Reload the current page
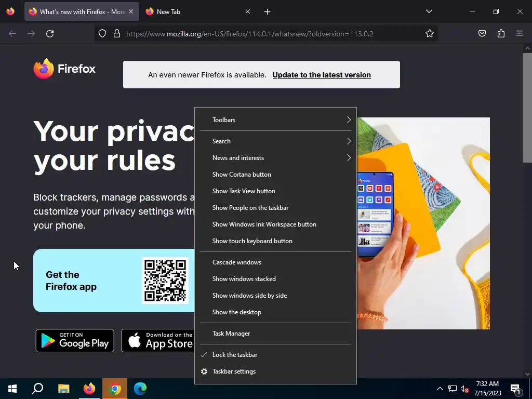 coord(50,34)
